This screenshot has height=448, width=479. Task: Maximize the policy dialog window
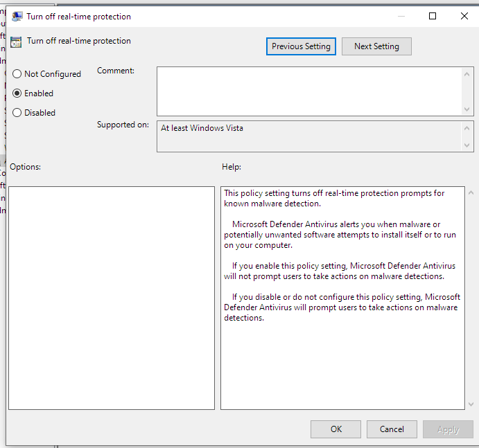click(433, 16)
